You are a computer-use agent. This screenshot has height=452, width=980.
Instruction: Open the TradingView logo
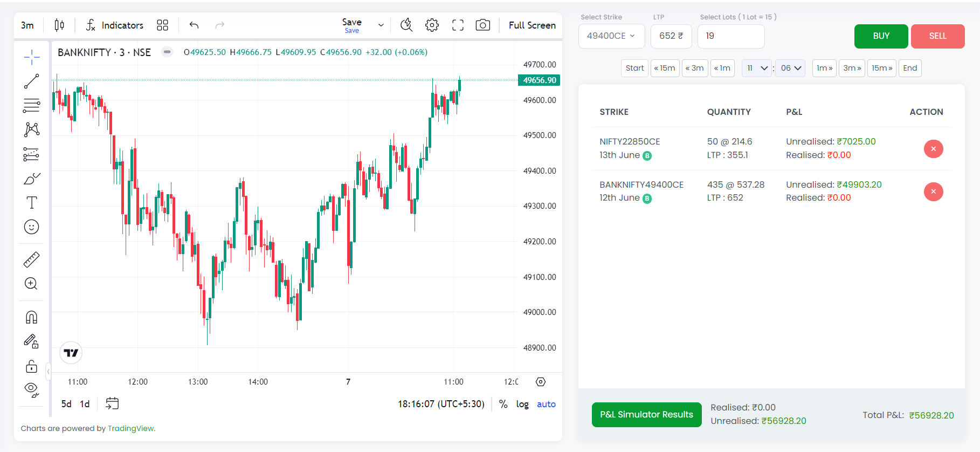click(x=71, y=353)
